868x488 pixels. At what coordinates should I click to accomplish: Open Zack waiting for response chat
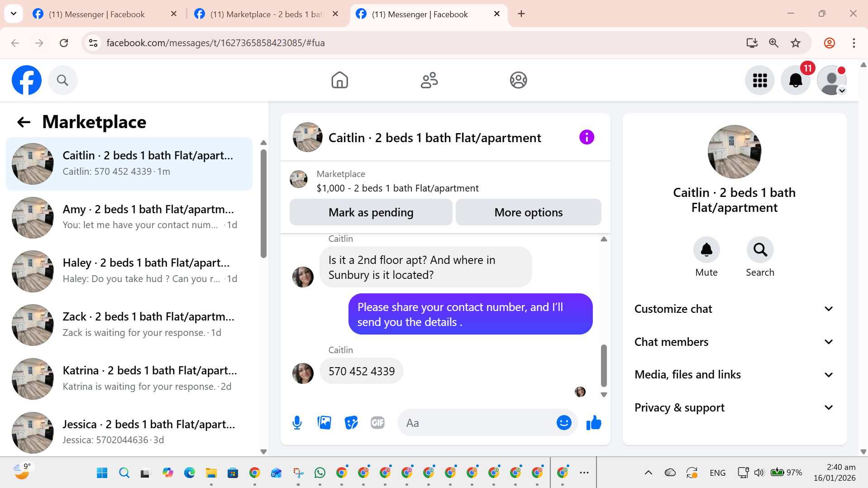(x=129, y=325)
